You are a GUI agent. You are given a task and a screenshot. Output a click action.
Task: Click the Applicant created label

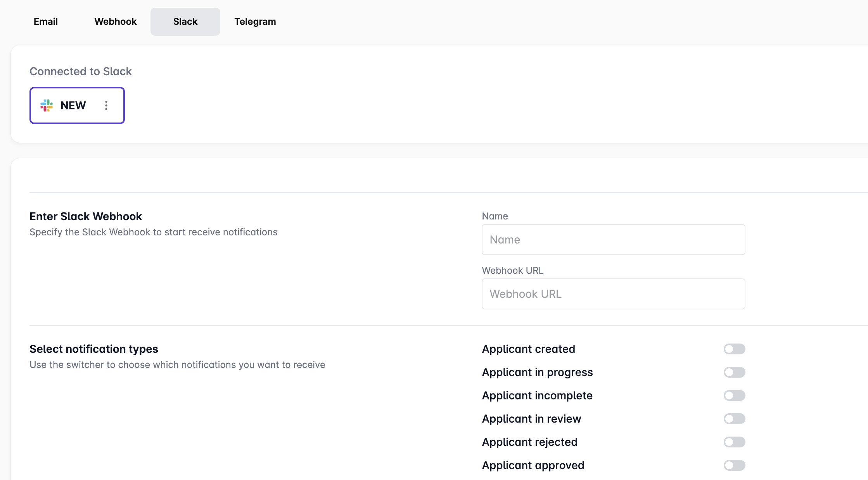528,349
